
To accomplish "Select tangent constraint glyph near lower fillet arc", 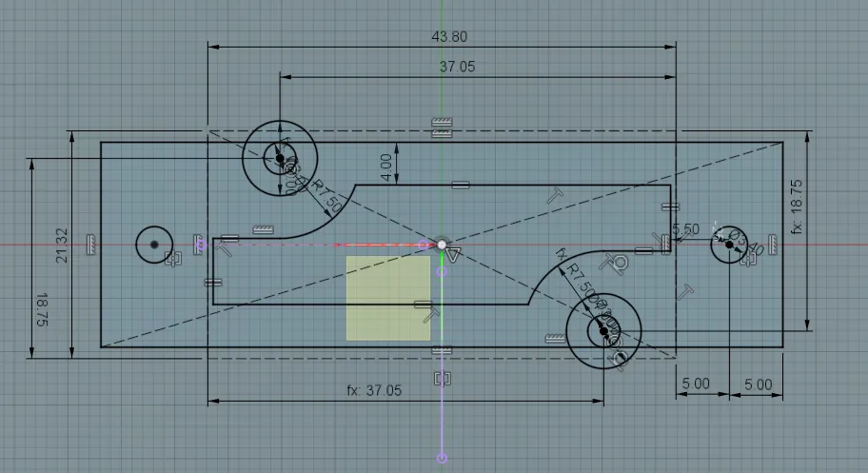I will click(618, 264).
